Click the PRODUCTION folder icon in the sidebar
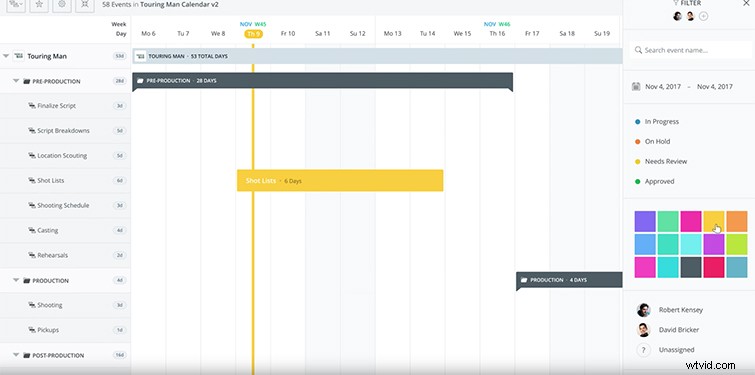The height and width of the screenshot is (375, 755). click(x=26, y=280)
